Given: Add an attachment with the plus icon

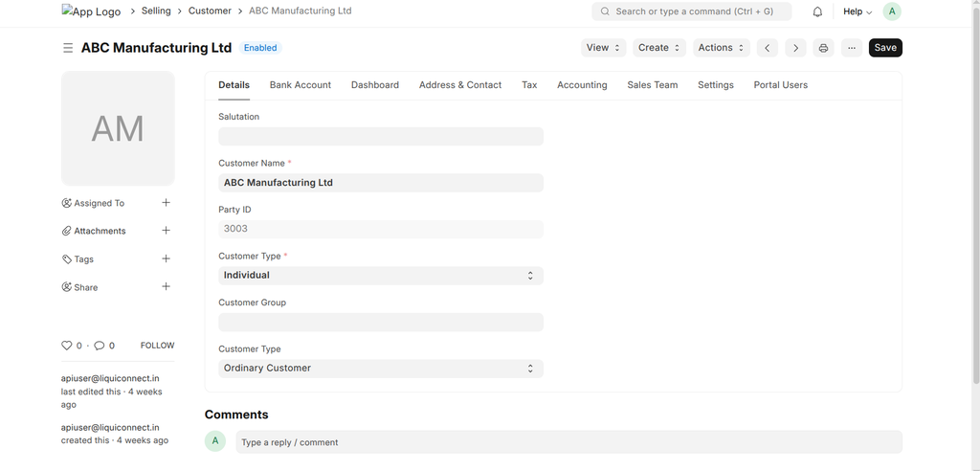Looking at the screenshot, I should tap(166, 230).
